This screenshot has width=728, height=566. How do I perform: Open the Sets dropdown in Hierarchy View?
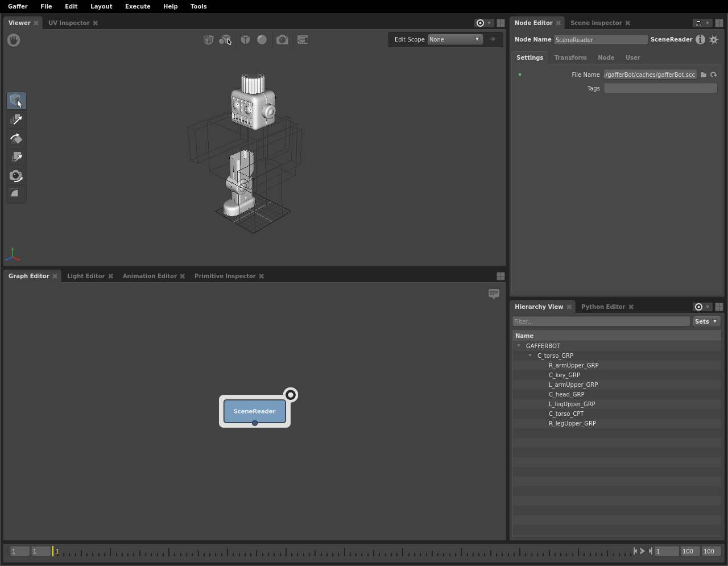pos(707,321)
